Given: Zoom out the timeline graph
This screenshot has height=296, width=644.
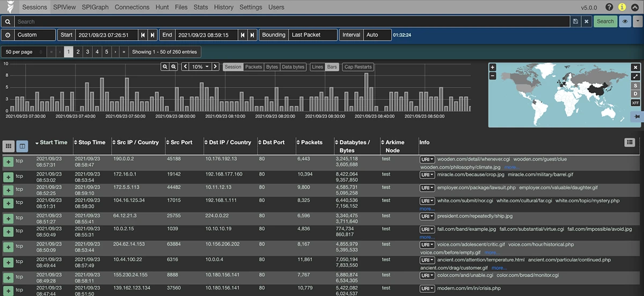Looking at the screenshot, I should [165, 67].
